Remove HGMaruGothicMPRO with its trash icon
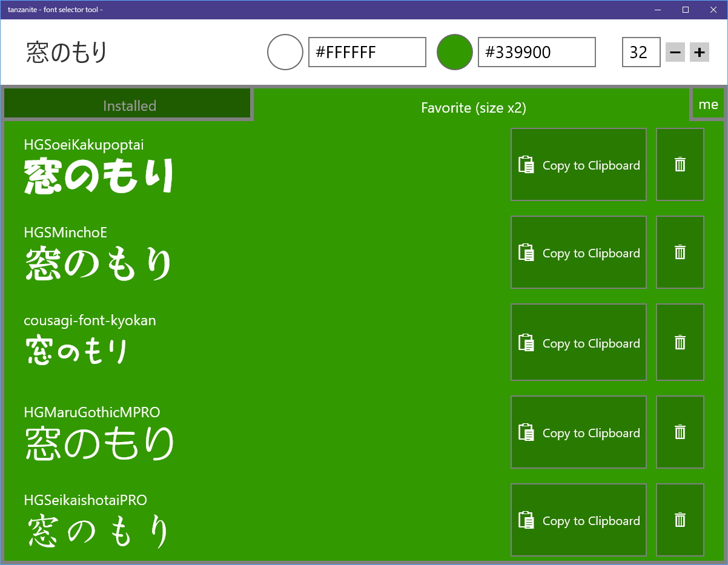 point(680,432)
